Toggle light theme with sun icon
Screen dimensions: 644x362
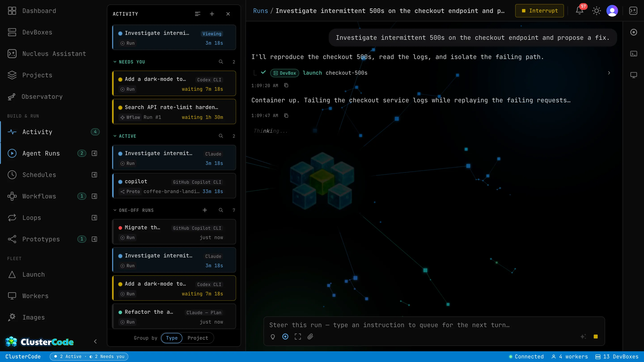pos(596,11)
